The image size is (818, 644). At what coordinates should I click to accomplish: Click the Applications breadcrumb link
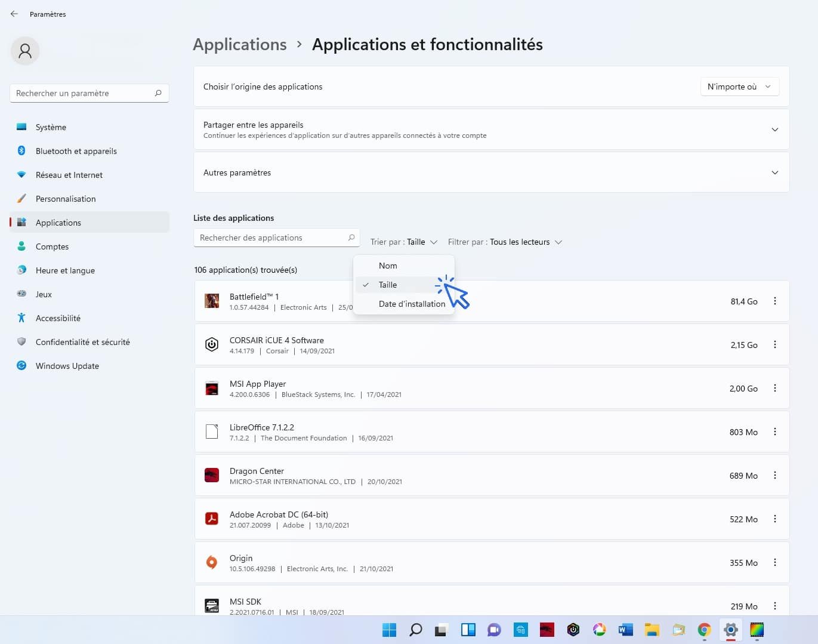[240, 45]
